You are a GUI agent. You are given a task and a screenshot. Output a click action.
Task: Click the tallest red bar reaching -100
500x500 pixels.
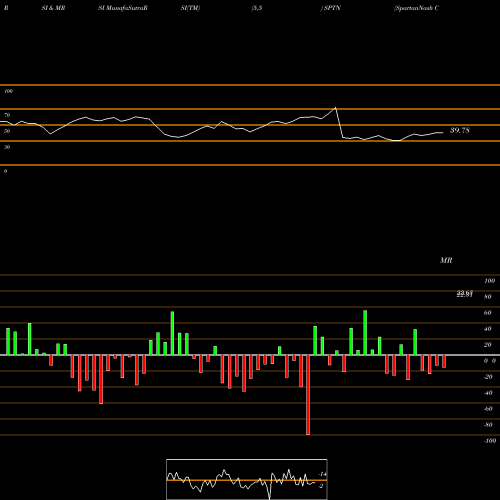coord(308,395)
